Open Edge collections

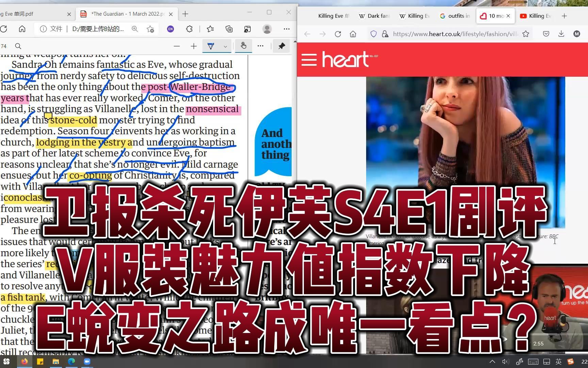[x=229, y=29]
